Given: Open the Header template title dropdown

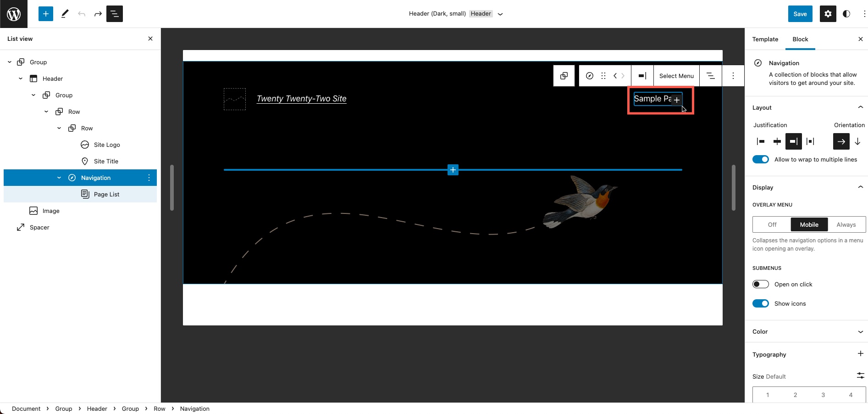Looking at the screenshot, I should pos(500,14).
